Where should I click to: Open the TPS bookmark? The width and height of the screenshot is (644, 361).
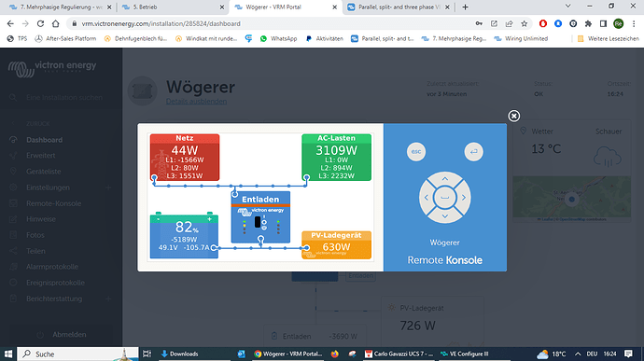(17, 38)
